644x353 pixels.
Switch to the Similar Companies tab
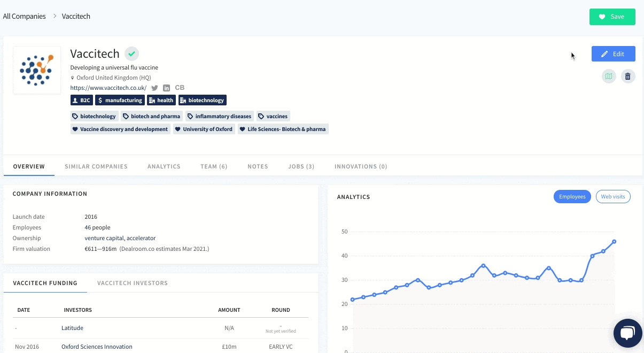(x=96, y=166)
